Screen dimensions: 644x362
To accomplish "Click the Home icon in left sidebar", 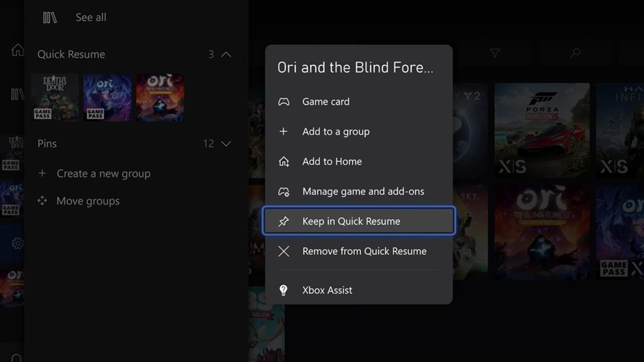I will [17, 50].
